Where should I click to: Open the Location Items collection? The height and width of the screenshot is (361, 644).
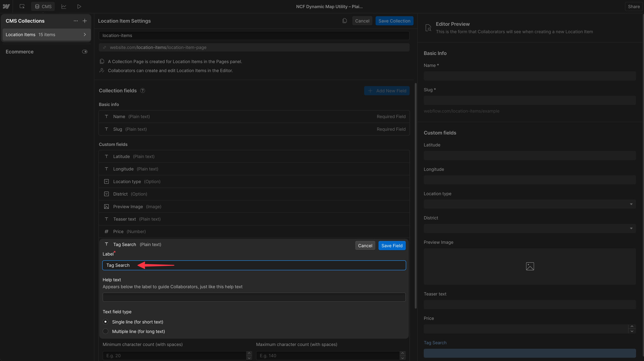(x=46, y=35)
